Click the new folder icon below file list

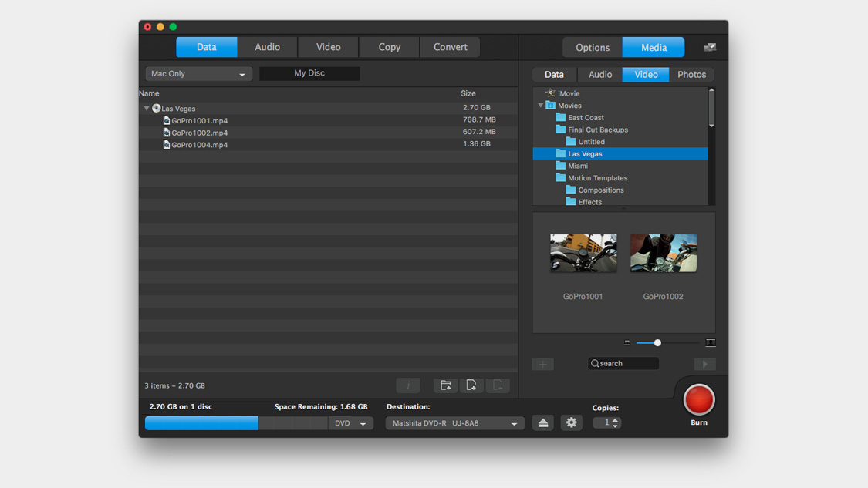[x=445, y=385]
